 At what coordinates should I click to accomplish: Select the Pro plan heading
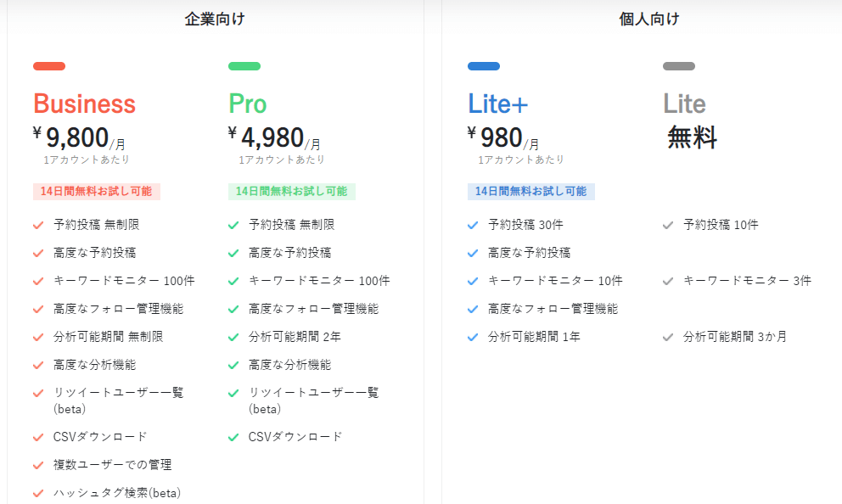click(x=248, y=104)
